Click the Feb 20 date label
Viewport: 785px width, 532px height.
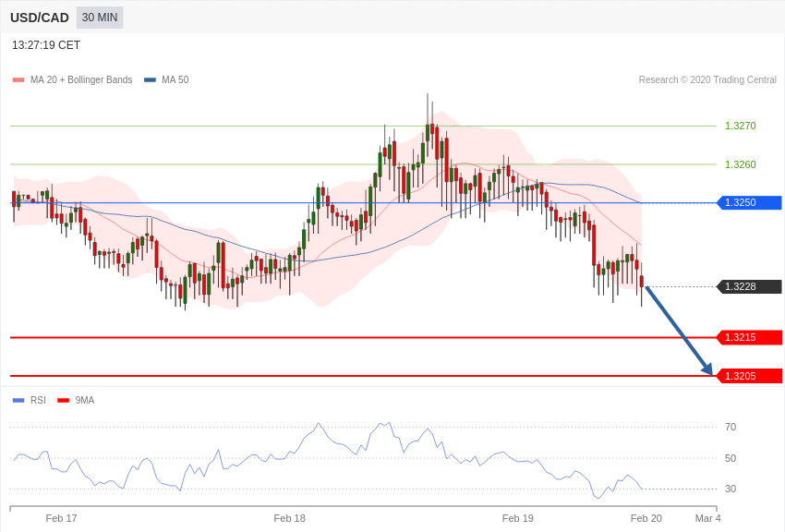[x=646, y=518]
